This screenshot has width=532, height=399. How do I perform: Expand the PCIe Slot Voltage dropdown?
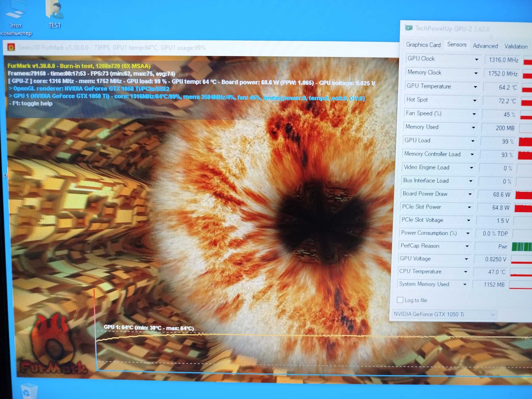(468, 220)
